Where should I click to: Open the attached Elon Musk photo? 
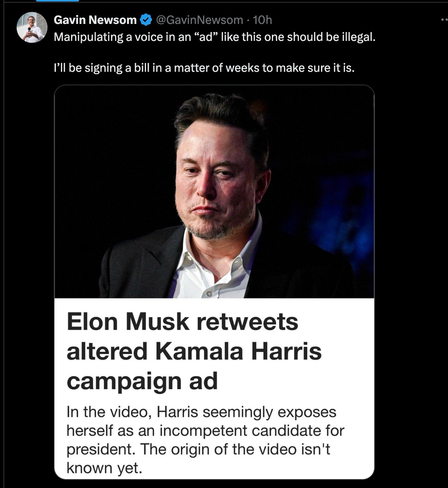[x=214, y=192]
